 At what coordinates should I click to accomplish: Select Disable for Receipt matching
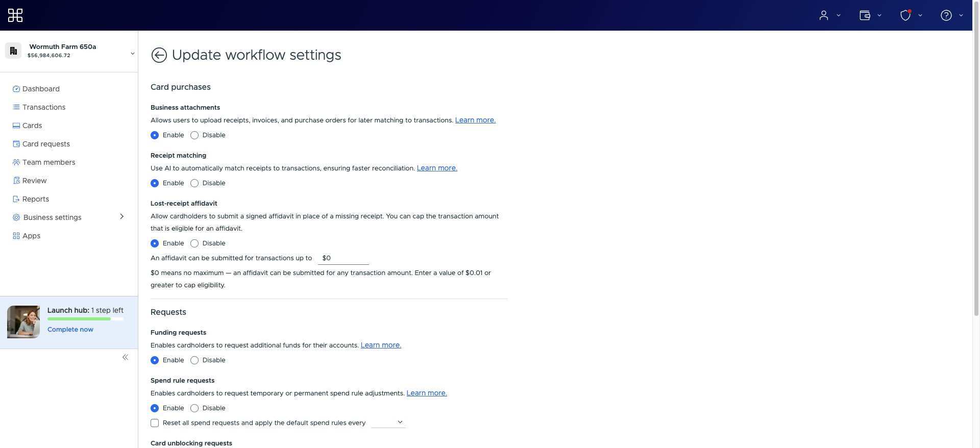point(194,183)
